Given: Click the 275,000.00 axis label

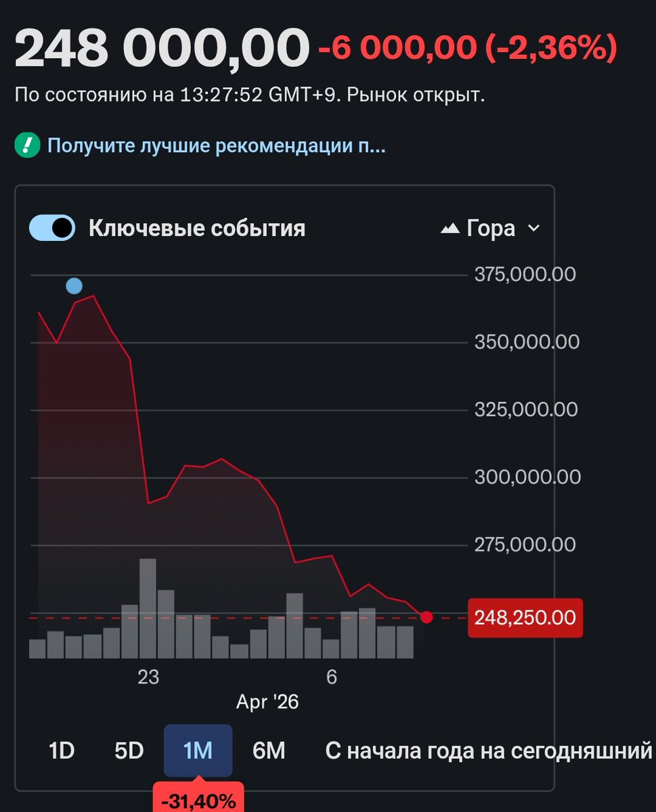Looking at the screenshot, I should click(525, 544).
